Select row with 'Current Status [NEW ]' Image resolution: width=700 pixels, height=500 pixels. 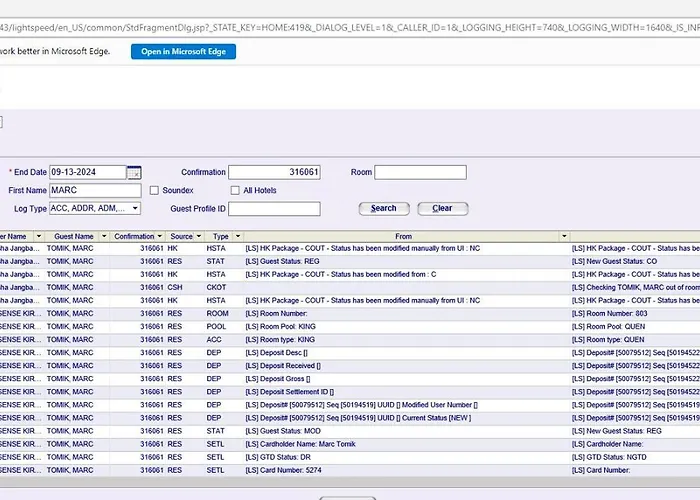[x=350, y=418]
